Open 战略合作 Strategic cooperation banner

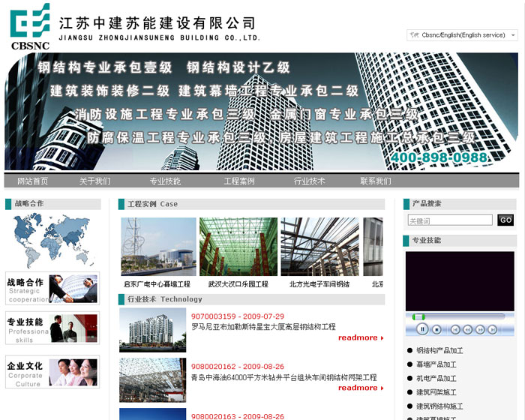[52, 288]
